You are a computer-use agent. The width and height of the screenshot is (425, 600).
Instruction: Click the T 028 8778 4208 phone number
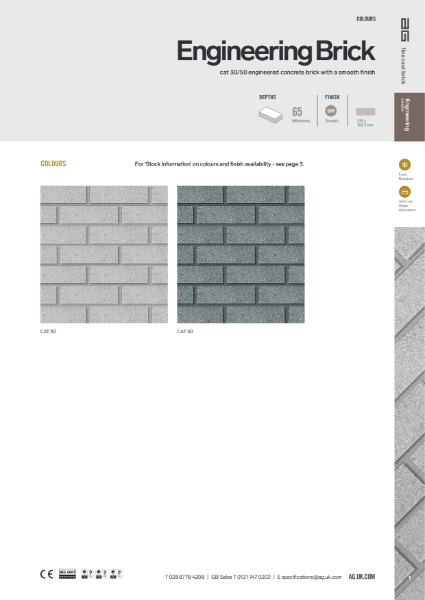[184, 577]
